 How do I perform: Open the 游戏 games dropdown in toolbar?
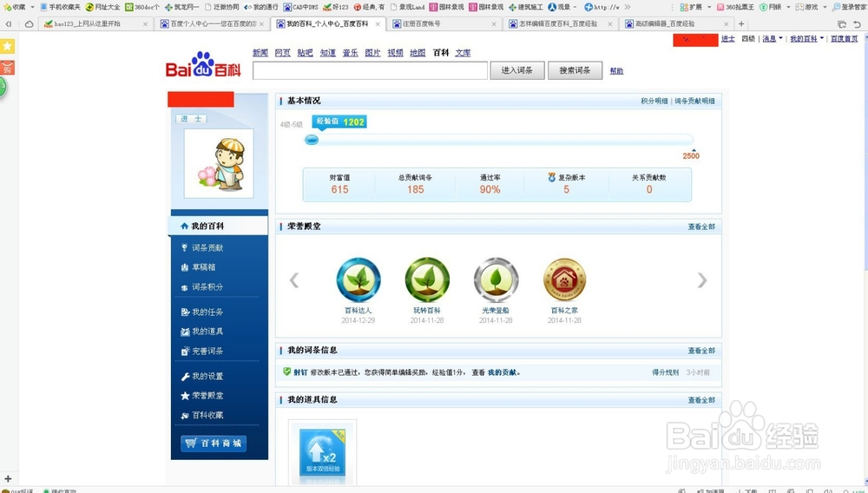811,7
